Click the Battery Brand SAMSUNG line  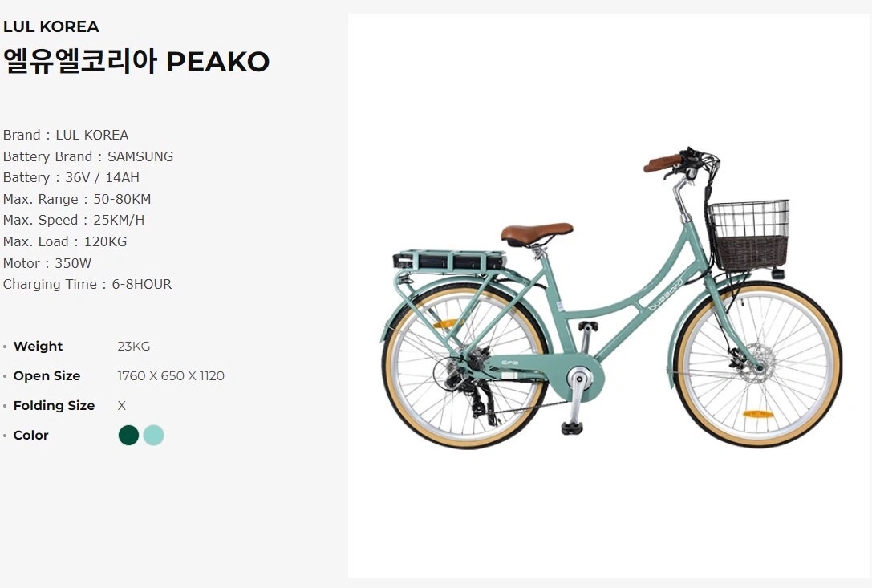click(x=88, y=156)
